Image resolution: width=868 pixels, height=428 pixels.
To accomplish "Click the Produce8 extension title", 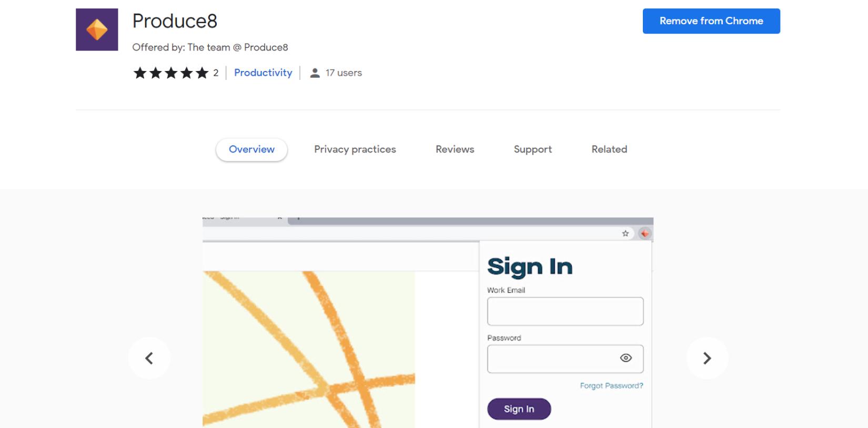I will click(x=175, y=21).
